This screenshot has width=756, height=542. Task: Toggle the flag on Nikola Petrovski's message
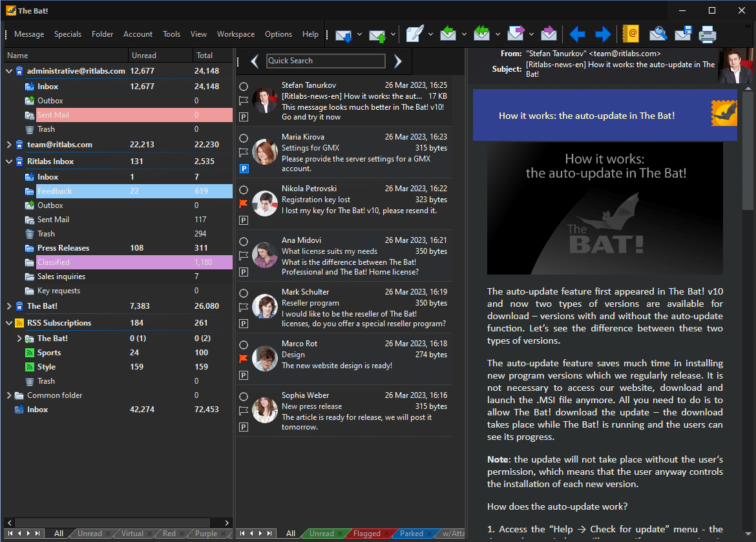(x=243, y=203)
